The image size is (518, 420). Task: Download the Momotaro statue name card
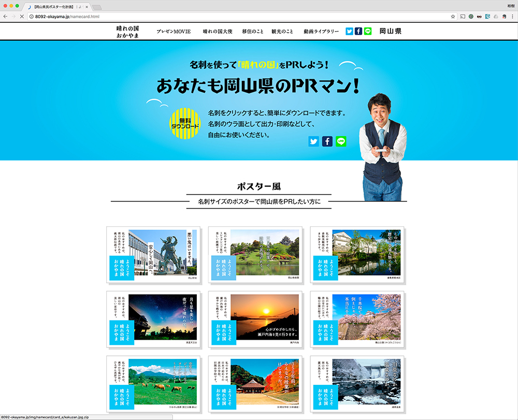153,254
